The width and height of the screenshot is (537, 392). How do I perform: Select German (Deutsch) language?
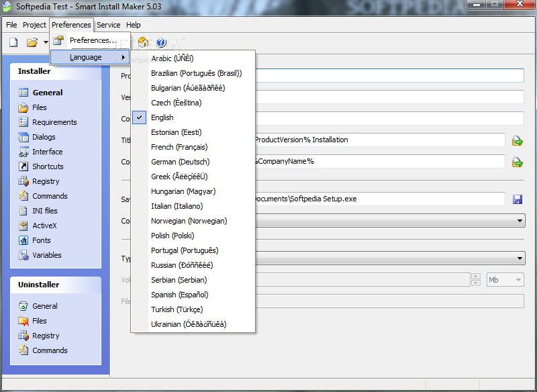tap(193, 162)
